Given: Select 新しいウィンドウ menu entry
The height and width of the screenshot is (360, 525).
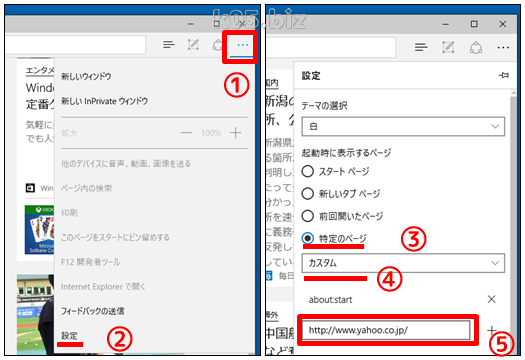Looking at the screenshot, I should pyautogui.click(x=86, y=76).
